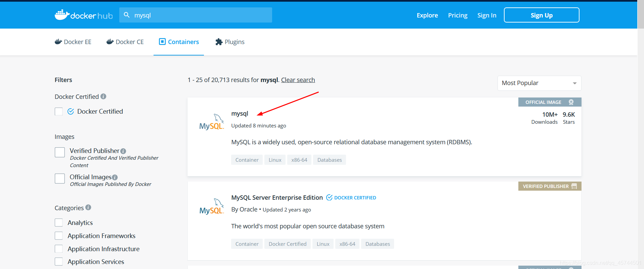The image size is (644, 269).
Task: Open MySQL Server Enterprise Edition result
Action: tap(277, 197)
